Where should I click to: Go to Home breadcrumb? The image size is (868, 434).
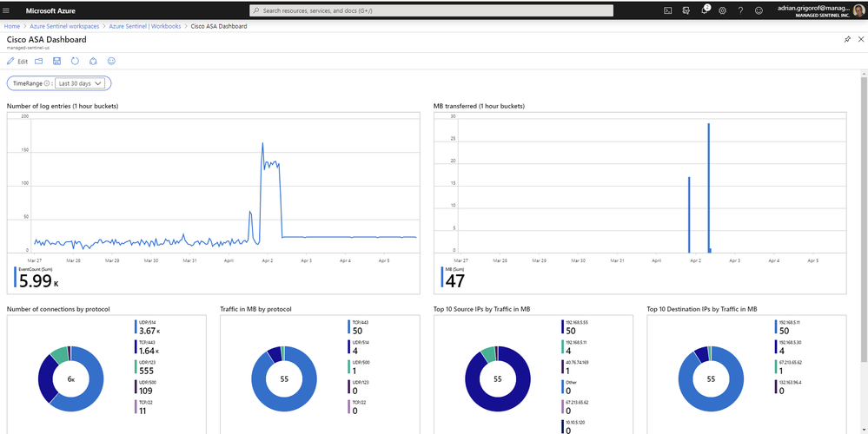(x=12, y=26)
